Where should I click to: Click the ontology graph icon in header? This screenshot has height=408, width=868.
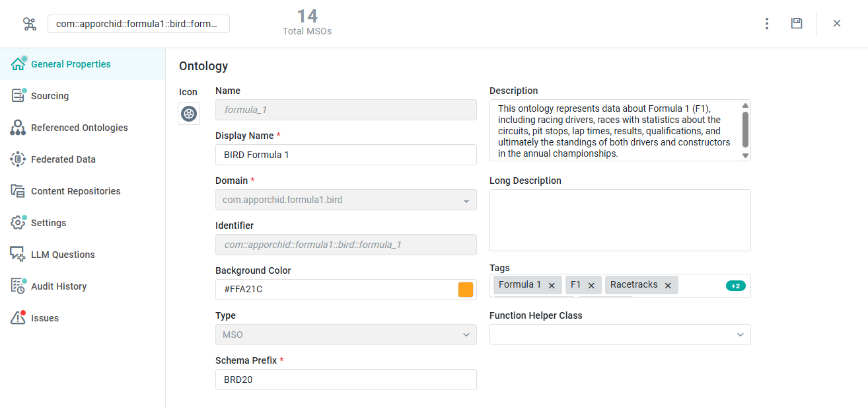click(x=30, y=24)
